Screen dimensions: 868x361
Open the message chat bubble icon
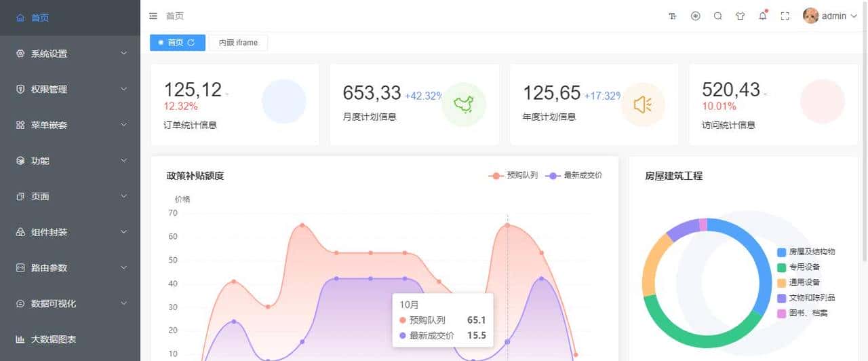click(x=695, y=16)
